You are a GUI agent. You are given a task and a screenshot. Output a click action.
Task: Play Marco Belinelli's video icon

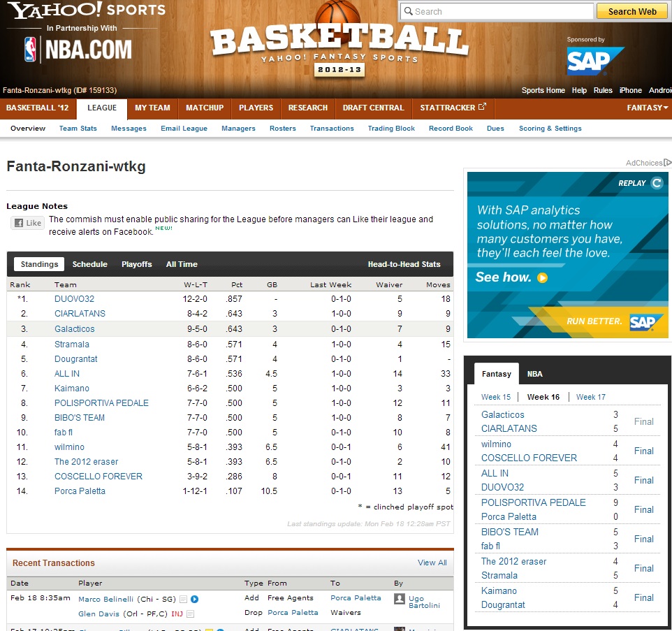point(195,599)
